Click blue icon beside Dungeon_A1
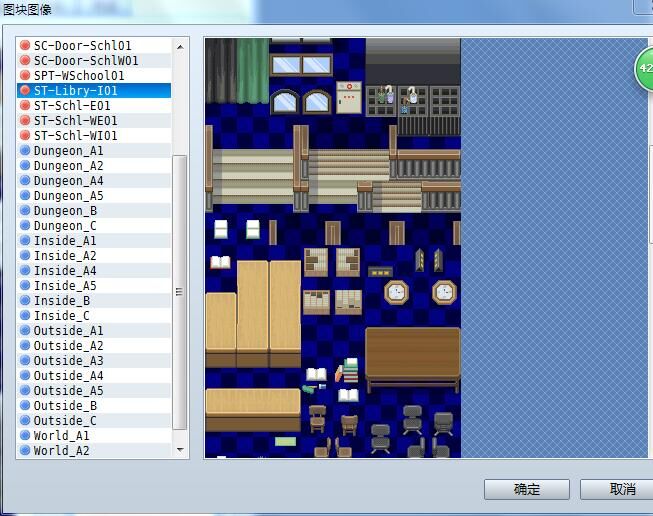Image resolution: width=653 pixels, height=516 pixels. pyautogui.click(x=25, y=150)
